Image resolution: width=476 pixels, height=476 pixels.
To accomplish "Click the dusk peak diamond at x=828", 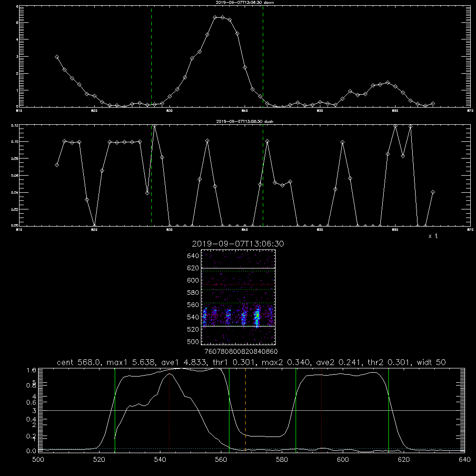I will (x=155, y=126).
